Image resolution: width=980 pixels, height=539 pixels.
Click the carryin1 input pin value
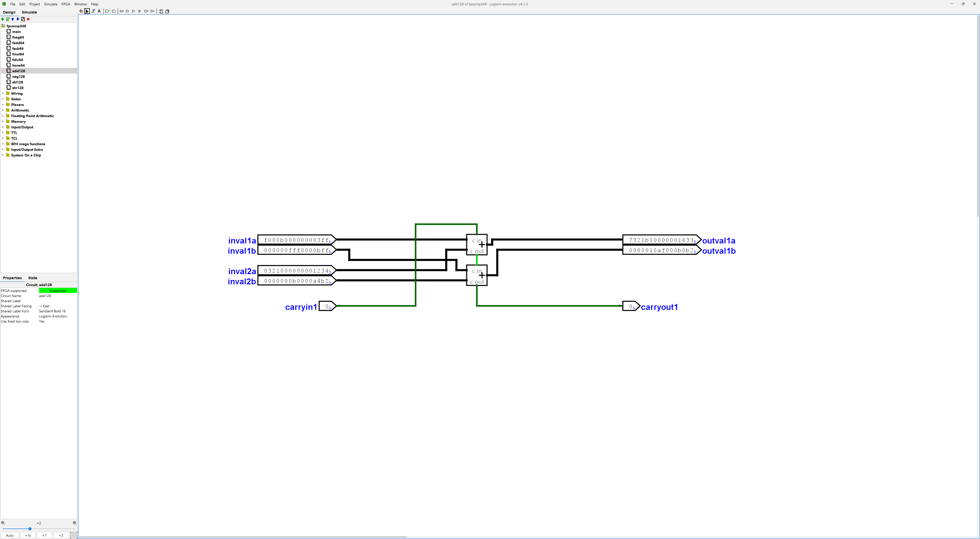pos(327,306)
